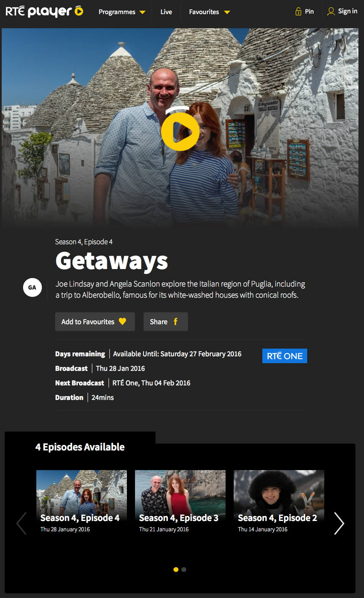Image resolution: width=364 pixels, height=598 pixels.
Task: Click the yellow heart favourites icon
Action: (x=123, y=321)
